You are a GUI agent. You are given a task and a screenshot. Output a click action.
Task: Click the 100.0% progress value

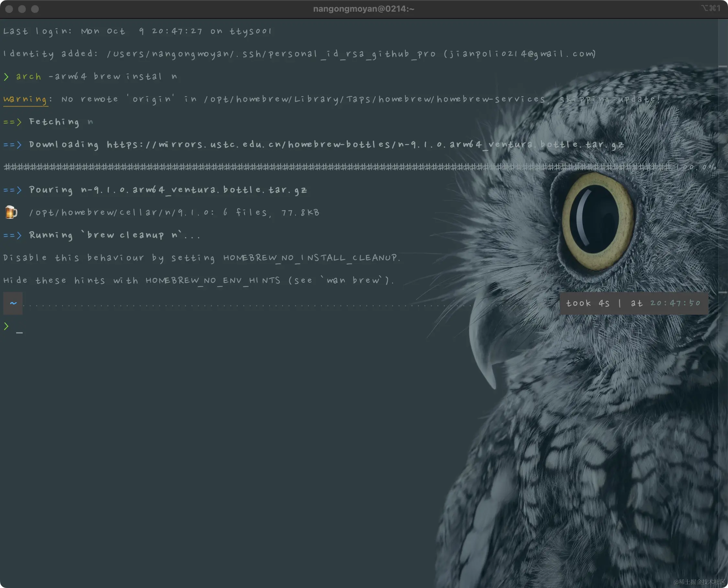[696, 167]
